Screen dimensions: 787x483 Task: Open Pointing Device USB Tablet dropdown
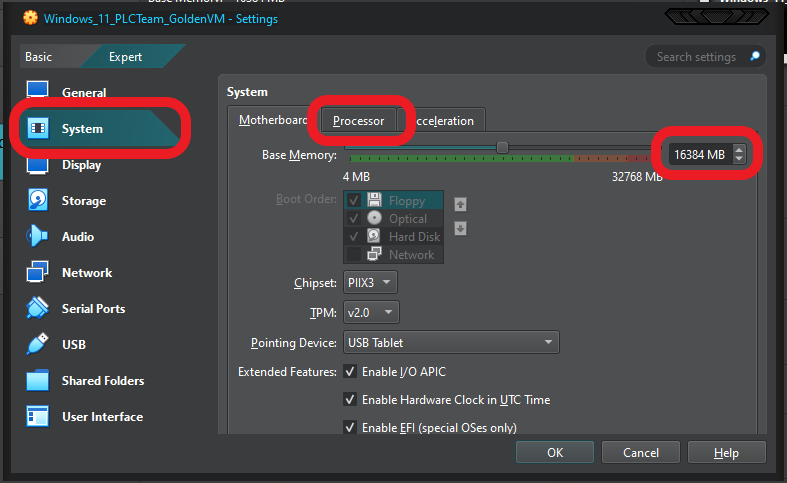point(450,343)
